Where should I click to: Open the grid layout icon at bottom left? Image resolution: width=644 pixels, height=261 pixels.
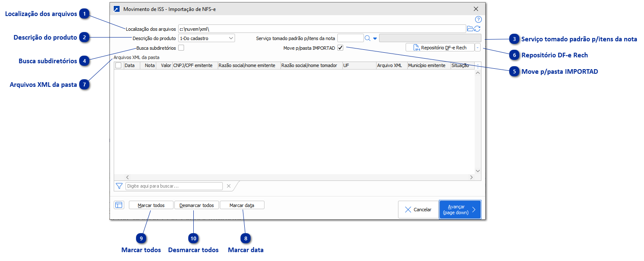119,205
